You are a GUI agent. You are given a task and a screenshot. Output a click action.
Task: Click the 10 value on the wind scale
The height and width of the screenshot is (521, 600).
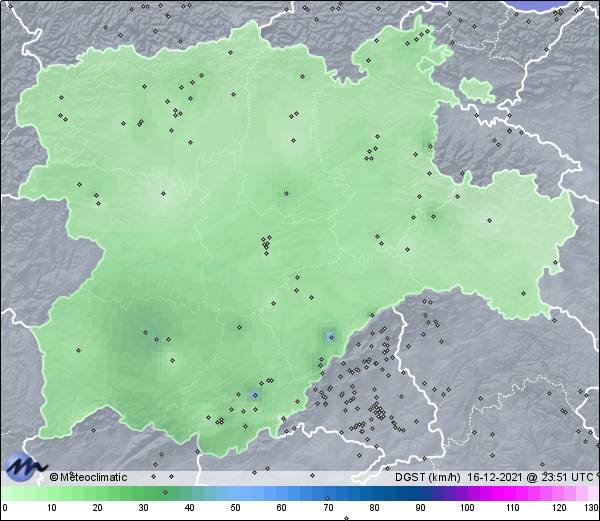[52, 508]
